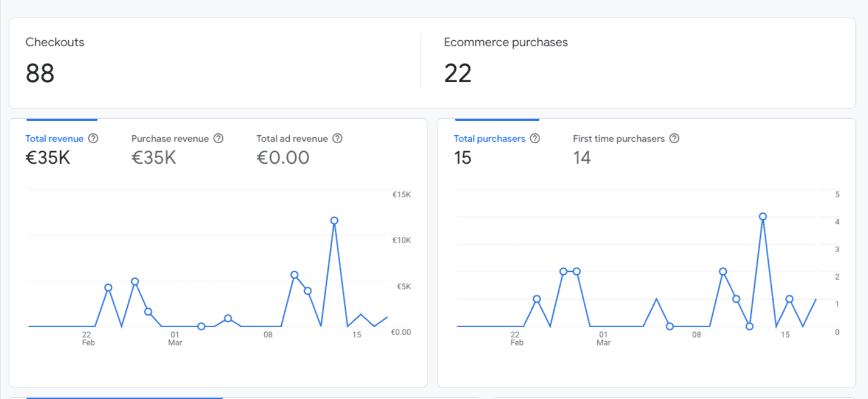Click the 01 Mar axis label on revenue chart
Image resolution: width=868 pixels, height=399 pixels.
coord(175,338)
